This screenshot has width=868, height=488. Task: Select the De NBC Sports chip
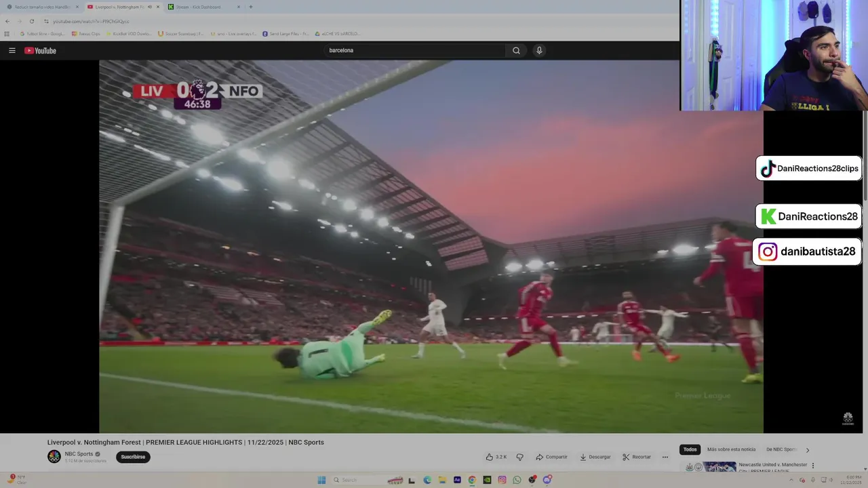782,449
